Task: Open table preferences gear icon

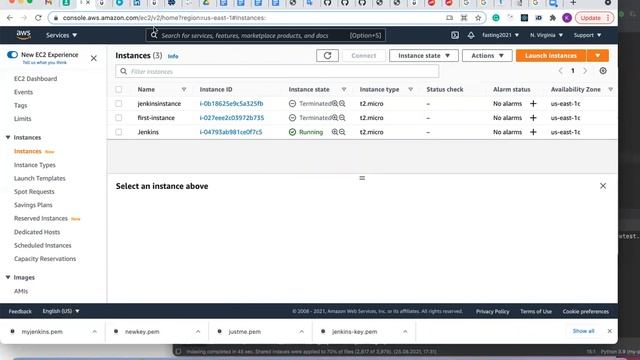Action: pyautogui.click(x=603, y=71)
